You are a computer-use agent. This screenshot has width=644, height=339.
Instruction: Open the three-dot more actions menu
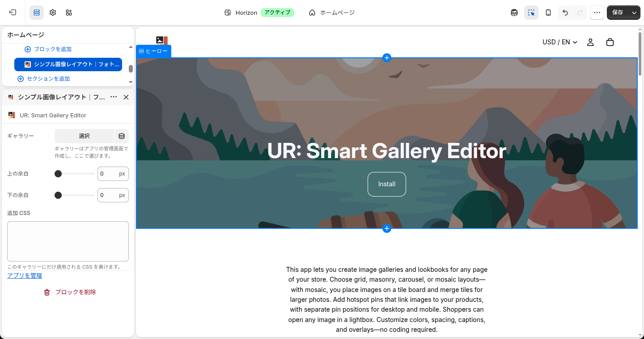pyautogui.click(x=597, y=13)
